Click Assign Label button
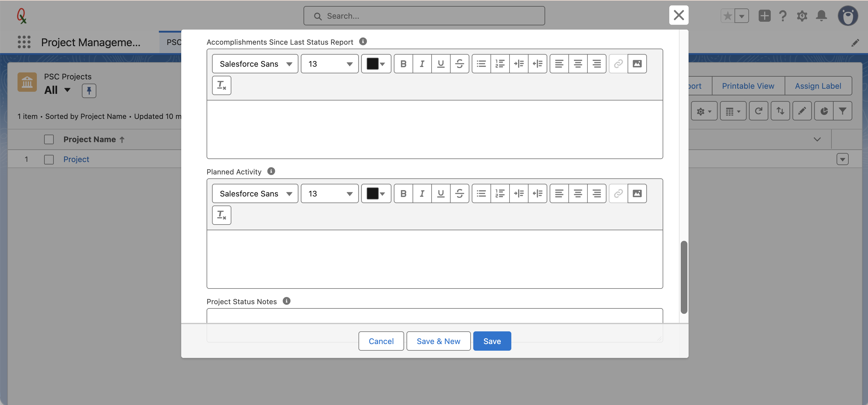The width and height of the screenshot is (868, 405). tap(818, 86)
